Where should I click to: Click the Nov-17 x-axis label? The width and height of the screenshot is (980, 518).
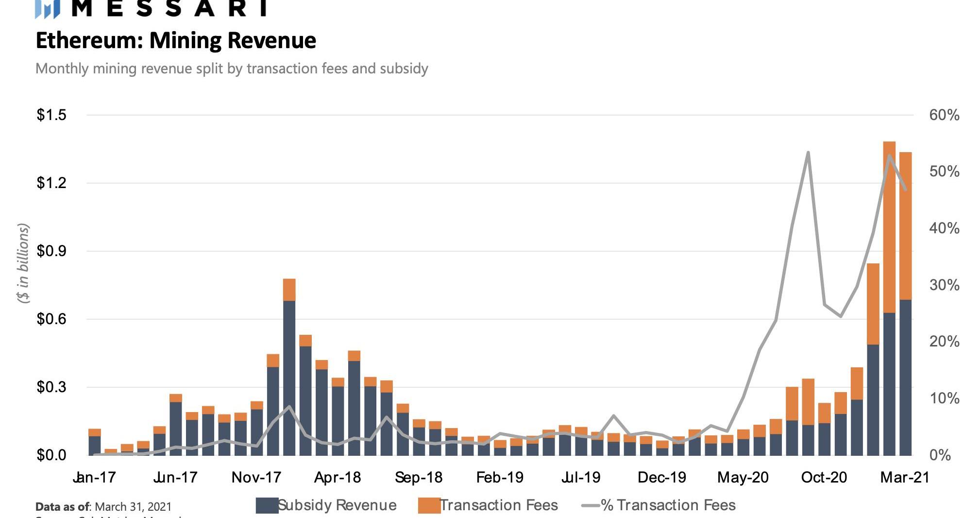point(256,478)
